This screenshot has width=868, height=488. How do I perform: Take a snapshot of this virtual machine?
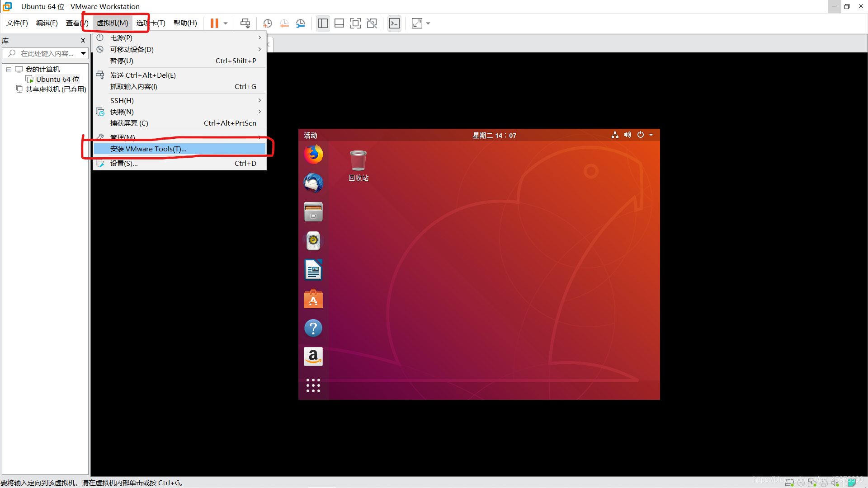point(268,23)
